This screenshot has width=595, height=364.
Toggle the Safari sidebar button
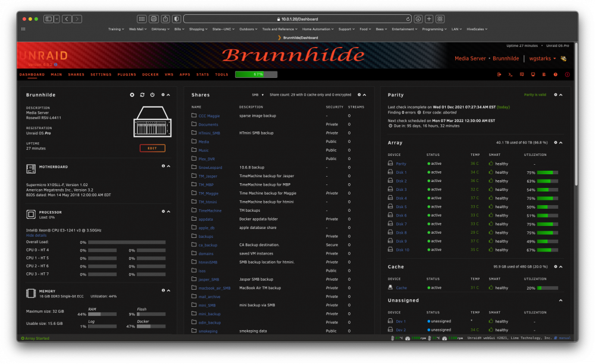(48, 19)
